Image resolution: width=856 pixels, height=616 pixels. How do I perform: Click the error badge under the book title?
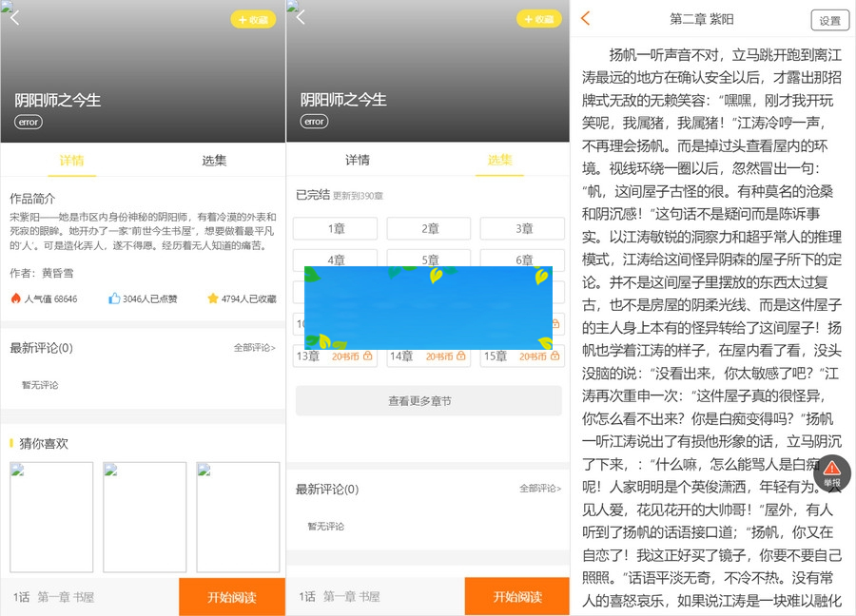[29, 122]
